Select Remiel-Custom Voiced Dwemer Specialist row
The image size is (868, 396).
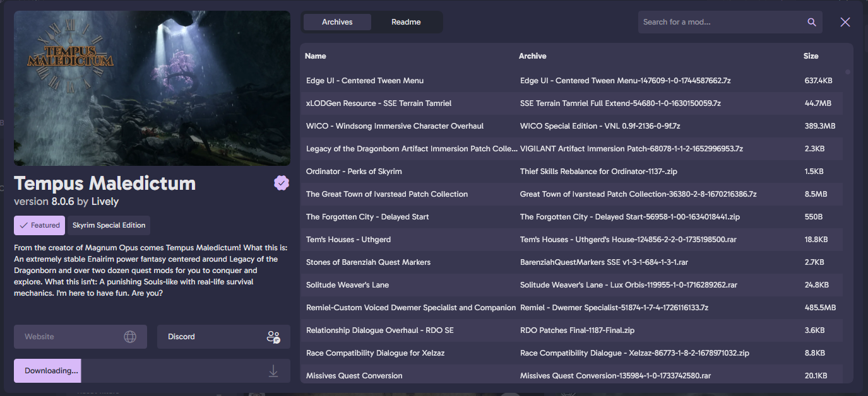coord(571,308)
